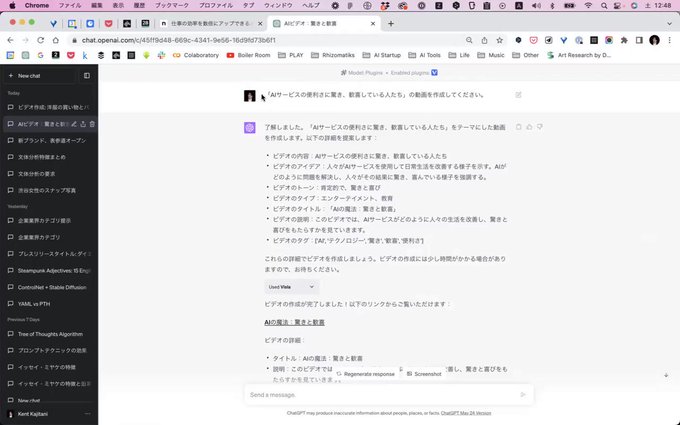Open the Chrome three-dot menu
The height and width of the screenshot is (425, 680).
pyautogui.click(x=670, y=40)
